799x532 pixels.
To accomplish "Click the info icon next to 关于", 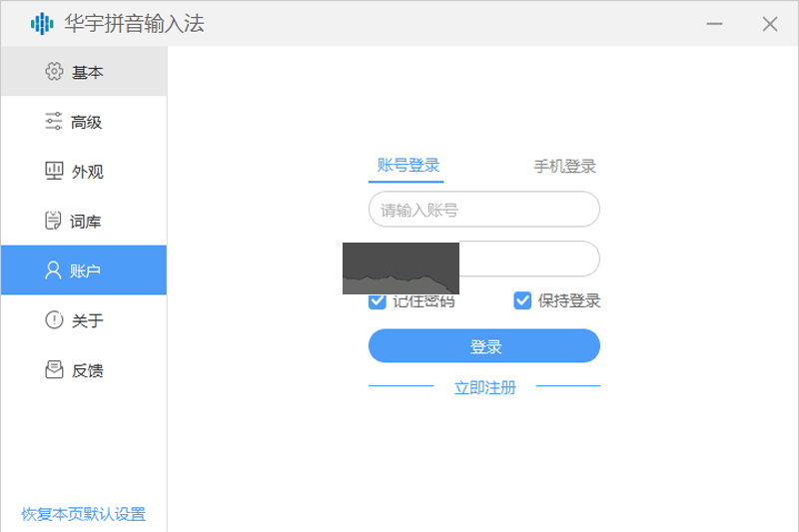I will (x=54, y=320).
